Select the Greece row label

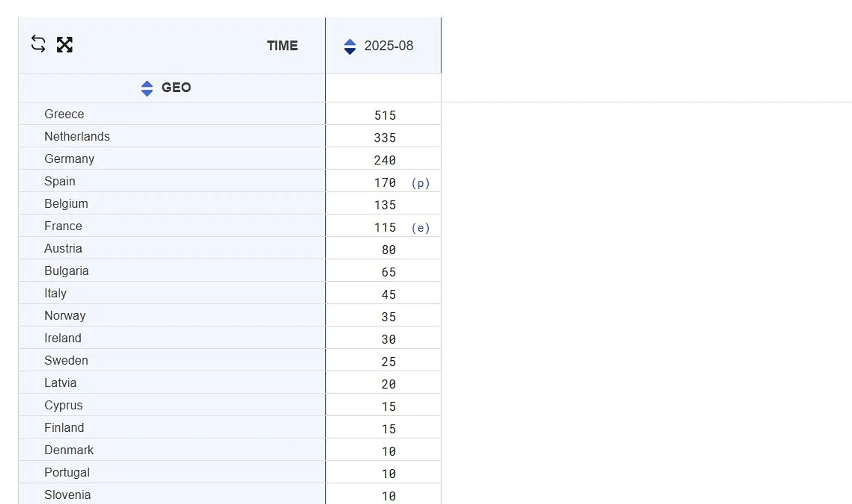(64, 114)
